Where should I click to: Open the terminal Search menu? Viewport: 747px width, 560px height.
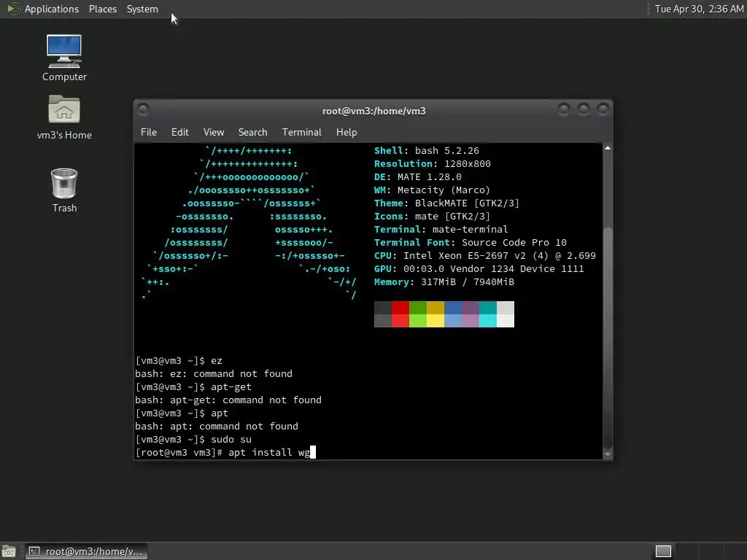coord(252,132)
